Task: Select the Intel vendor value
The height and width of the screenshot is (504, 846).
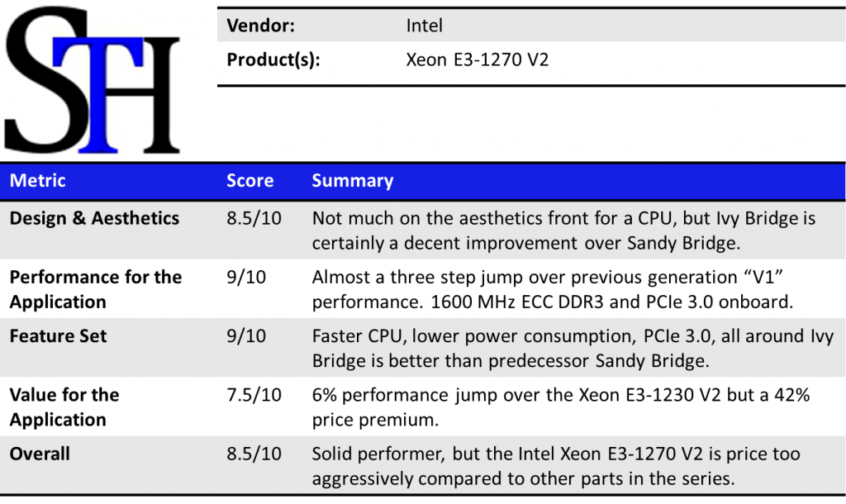Action: 425,26
